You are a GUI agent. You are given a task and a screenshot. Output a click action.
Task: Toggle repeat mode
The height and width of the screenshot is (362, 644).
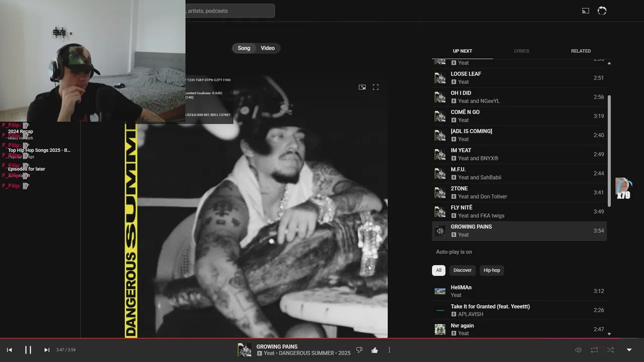coord(594,350)
